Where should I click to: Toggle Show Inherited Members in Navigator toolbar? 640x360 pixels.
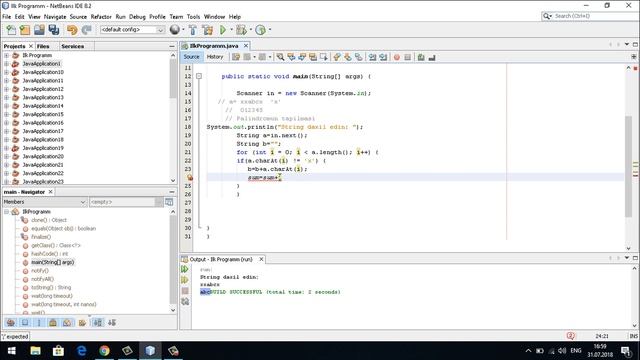tap(11, 322)
